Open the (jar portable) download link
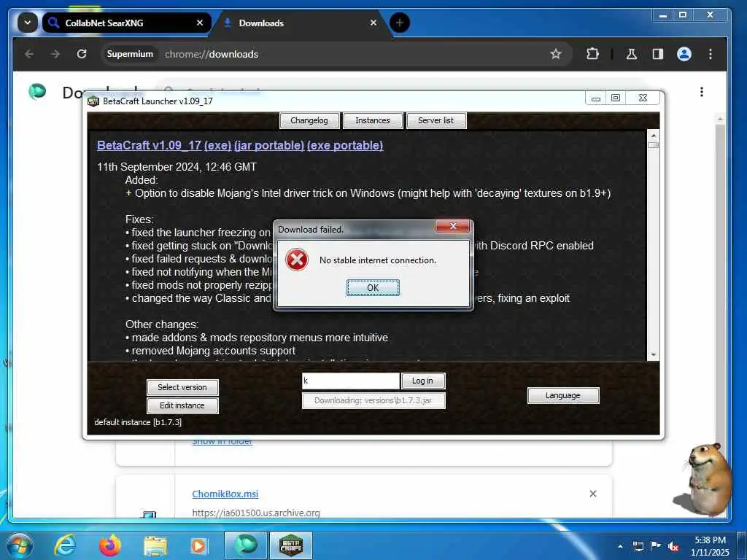 pos(269,145)
